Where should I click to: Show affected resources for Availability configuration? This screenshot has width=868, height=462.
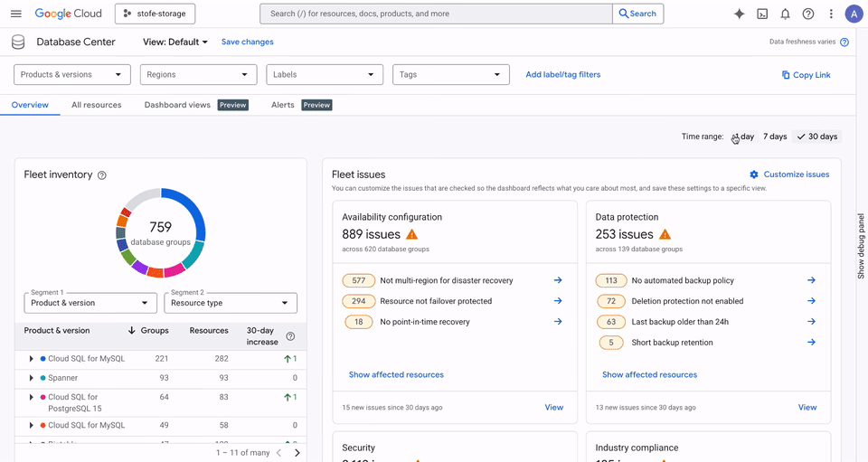pos(396,374)
